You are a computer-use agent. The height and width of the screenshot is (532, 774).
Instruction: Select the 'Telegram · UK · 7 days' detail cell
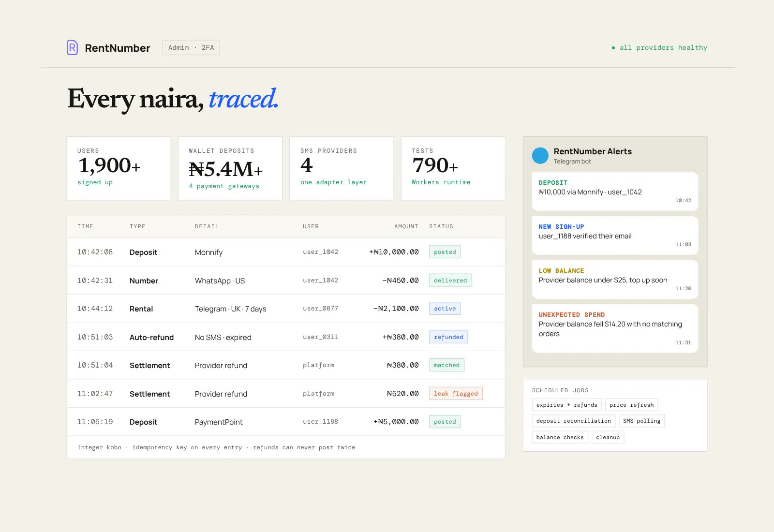click(x=231, y=309)
